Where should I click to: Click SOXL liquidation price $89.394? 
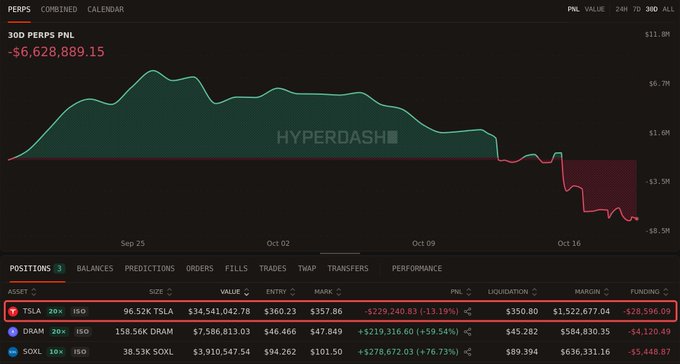[522, 352]
